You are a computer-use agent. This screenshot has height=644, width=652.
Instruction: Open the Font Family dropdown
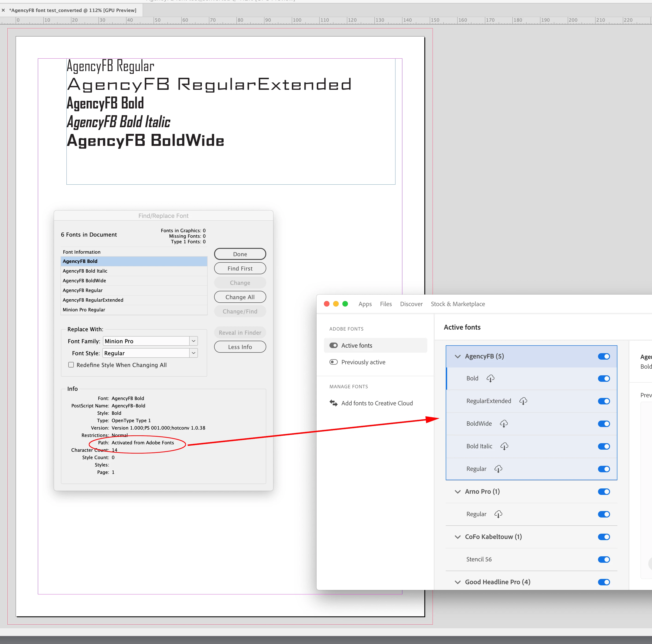pos(193,341)
